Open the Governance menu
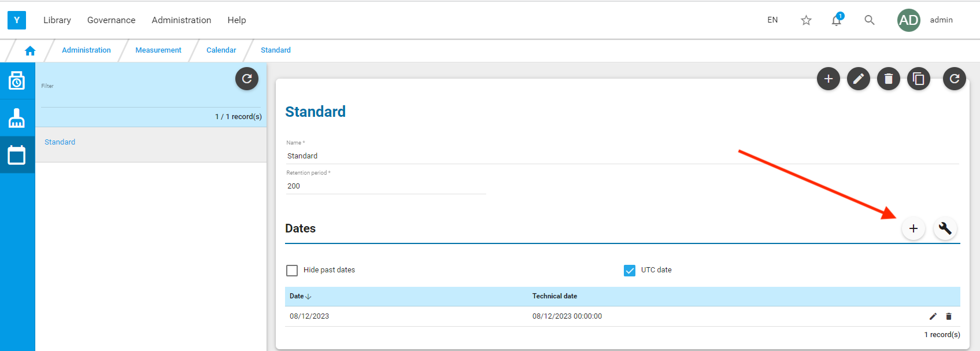 point(111,20)
